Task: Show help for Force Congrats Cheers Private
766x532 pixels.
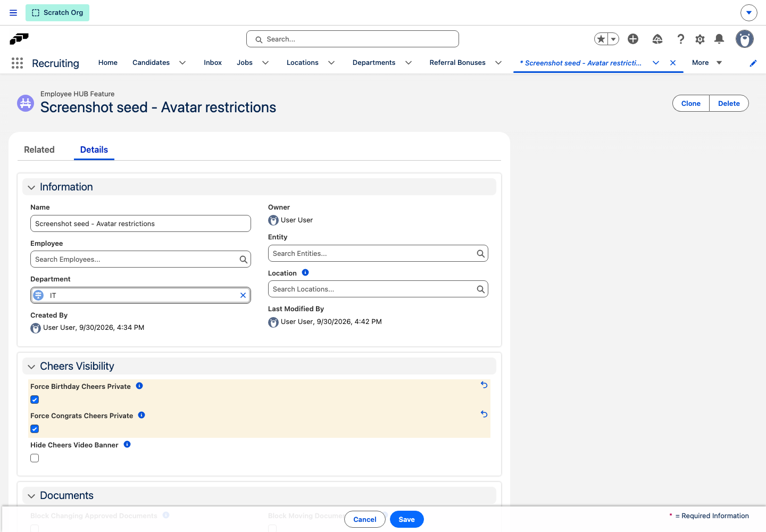Action: tap(141, 415)
